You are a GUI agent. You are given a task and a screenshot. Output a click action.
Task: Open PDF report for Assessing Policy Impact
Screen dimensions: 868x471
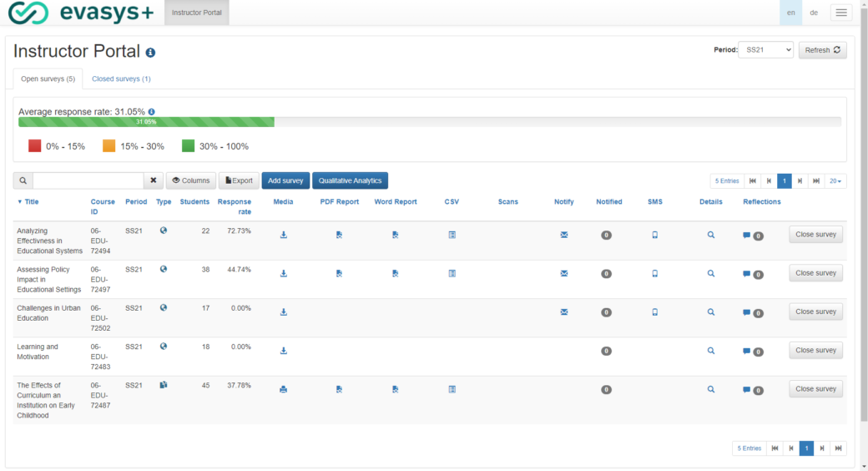[339, 273]
